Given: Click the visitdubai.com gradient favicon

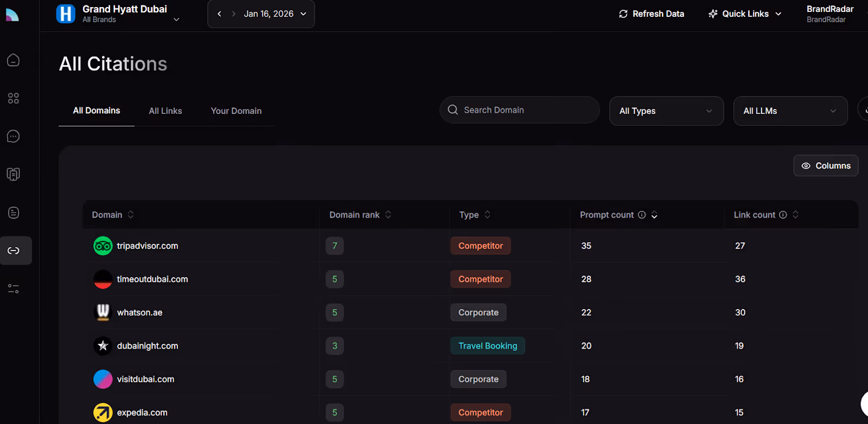Looking at the screenshot, I should pyautogui.click(x=103, y=379).
